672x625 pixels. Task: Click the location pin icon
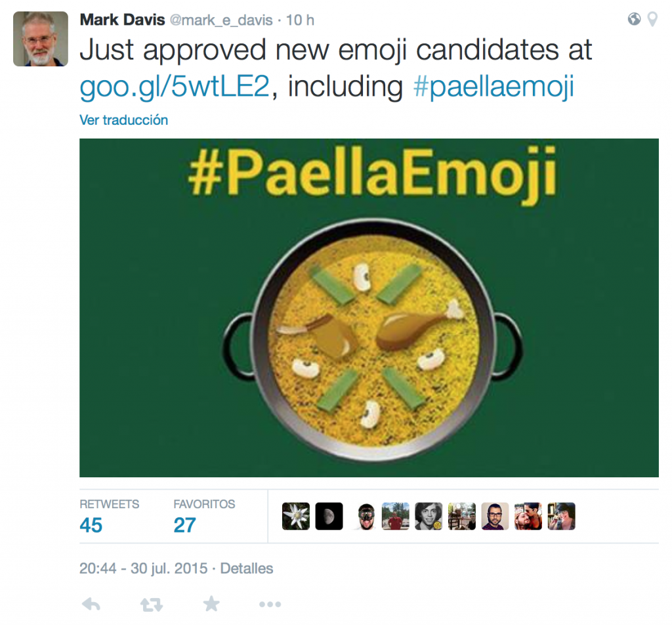tap(652, 20)
